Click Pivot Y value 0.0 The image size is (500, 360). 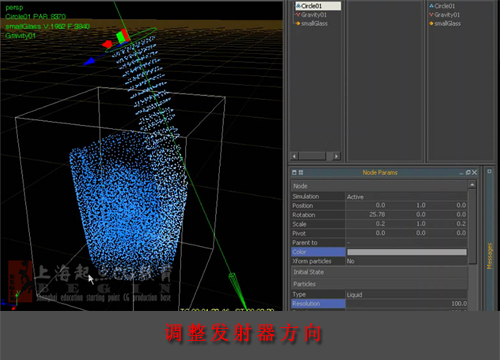point(421,233)
